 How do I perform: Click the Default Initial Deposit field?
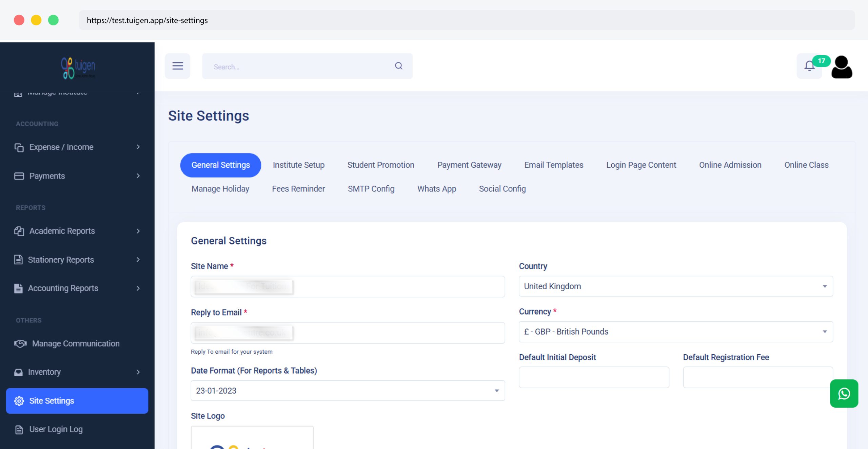pyautogui.click(x=593, y=377)
